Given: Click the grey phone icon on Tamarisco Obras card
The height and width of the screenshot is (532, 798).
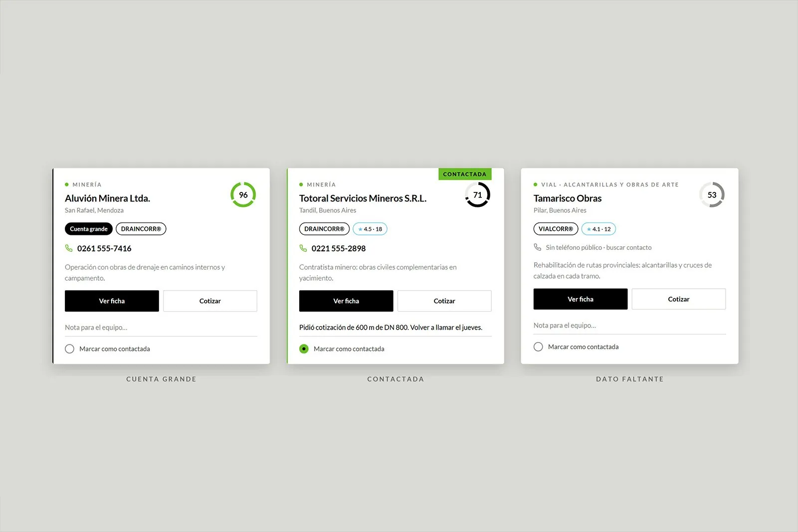Looking at the screenshot, I should pos(538,247).
